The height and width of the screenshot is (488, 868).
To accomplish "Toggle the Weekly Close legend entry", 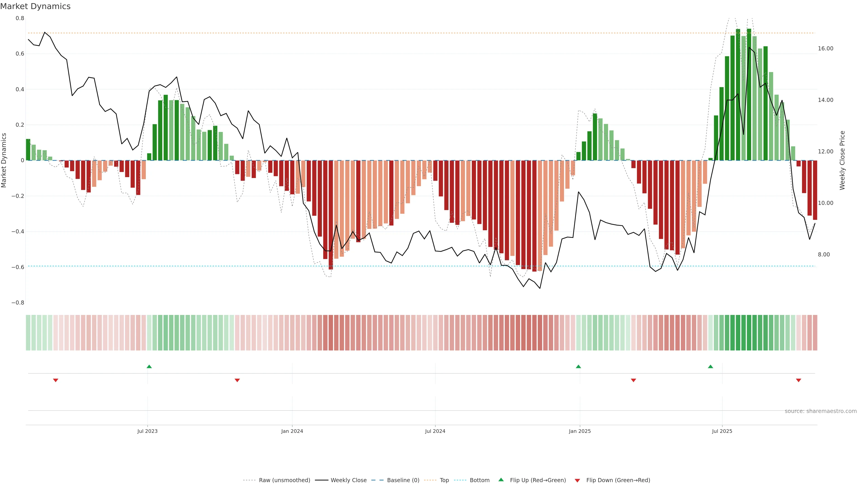I will 348,480.
